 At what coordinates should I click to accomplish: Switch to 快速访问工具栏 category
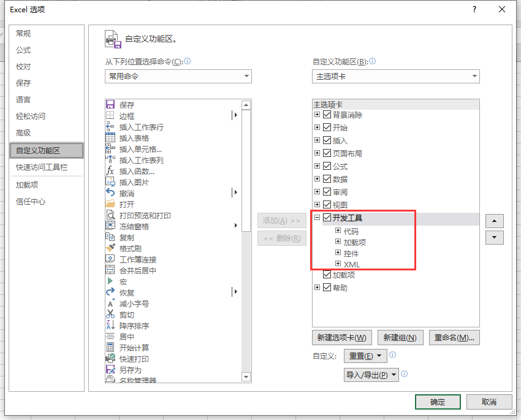pyautogui.click(x=42, y=167)
